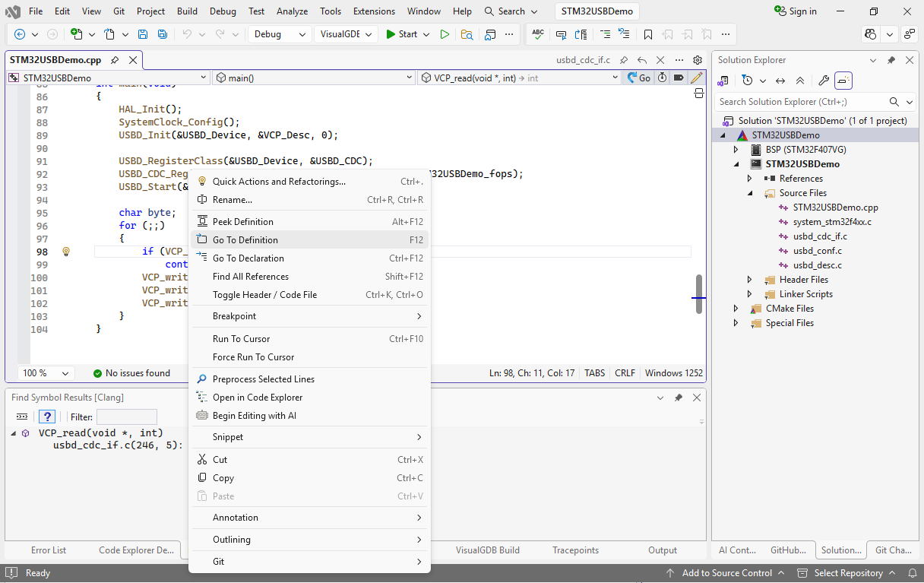Click the Start debugging button
The image size is (924, 583).
pyautogui.click(x=401, y=34)
